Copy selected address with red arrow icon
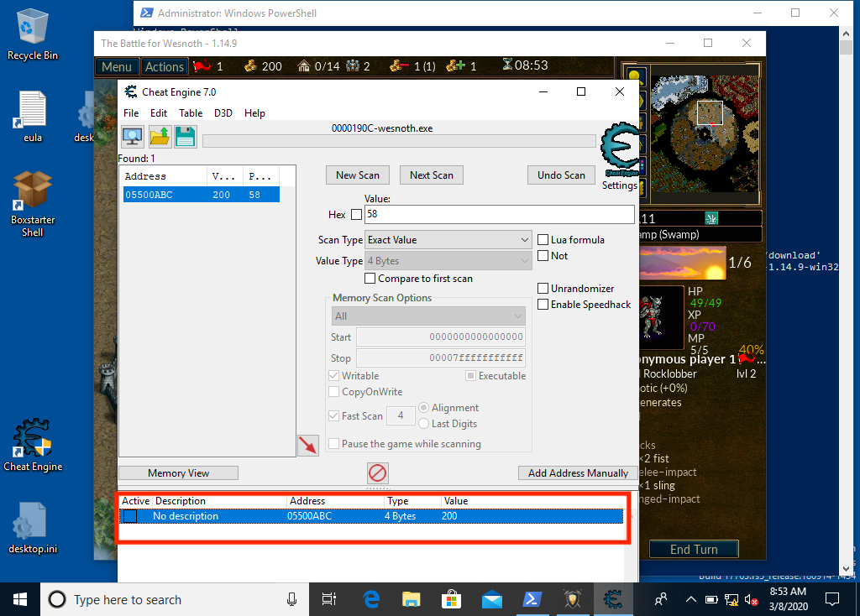 click(x=308, y=446)
